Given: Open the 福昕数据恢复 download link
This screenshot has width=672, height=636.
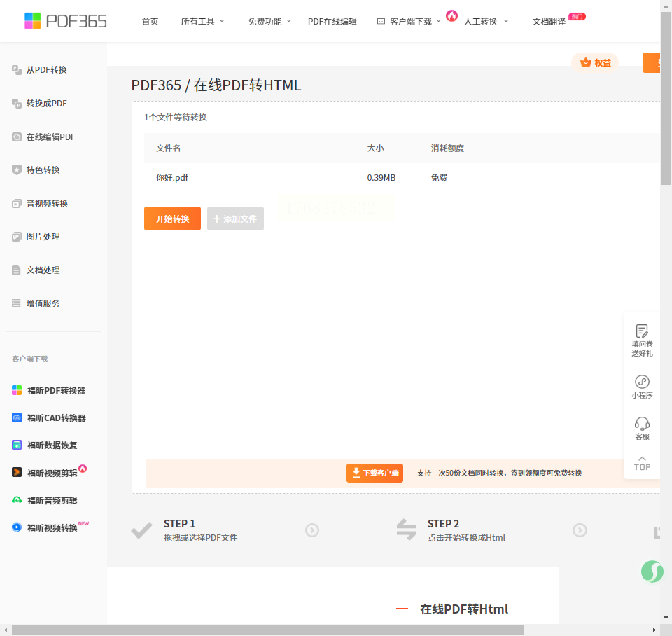Looking at the screenshot, I should 52,445.
